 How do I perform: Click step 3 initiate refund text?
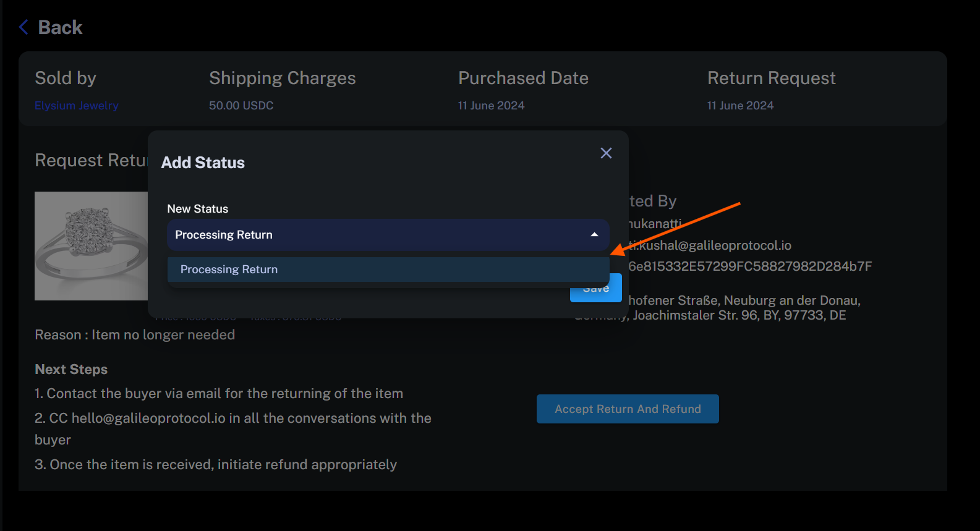tap(216, 465)
